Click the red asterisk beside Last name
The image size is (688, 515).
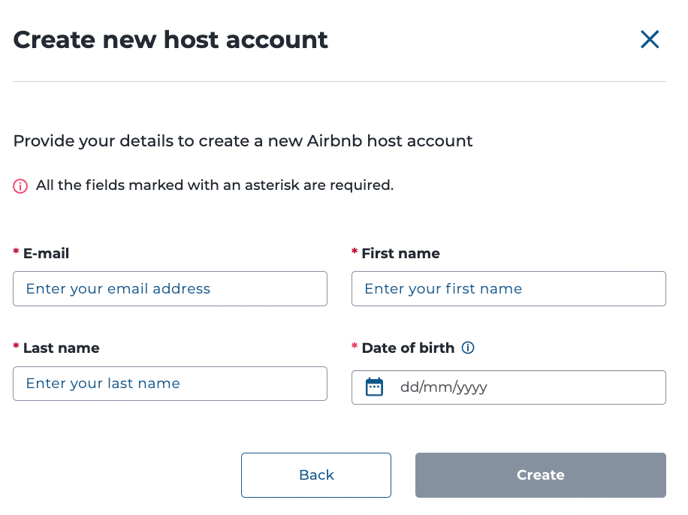click(x=16, y=346)
